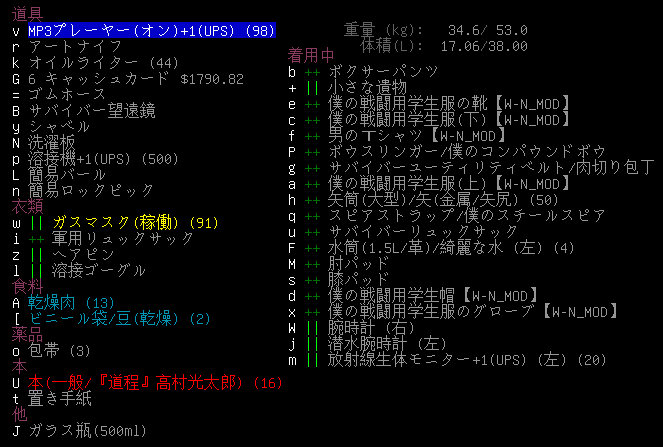This screenshot has height=447, width=663.
Task: Select the highlighted MP3プレーヤー(オン) item
Action: [x=150, y=31]
